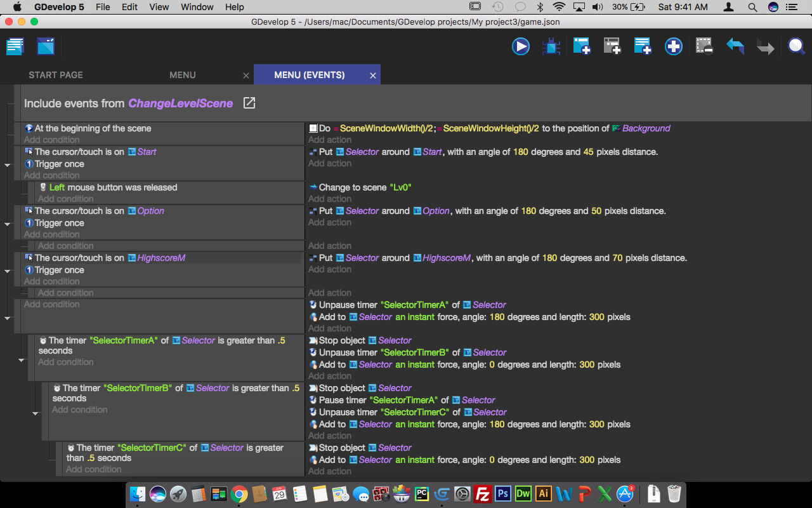Image resolution: width=812 pixels, height=508 pixels.
Task: Open the GDevelop 5 application menu
Action: (x=59, y=7)
